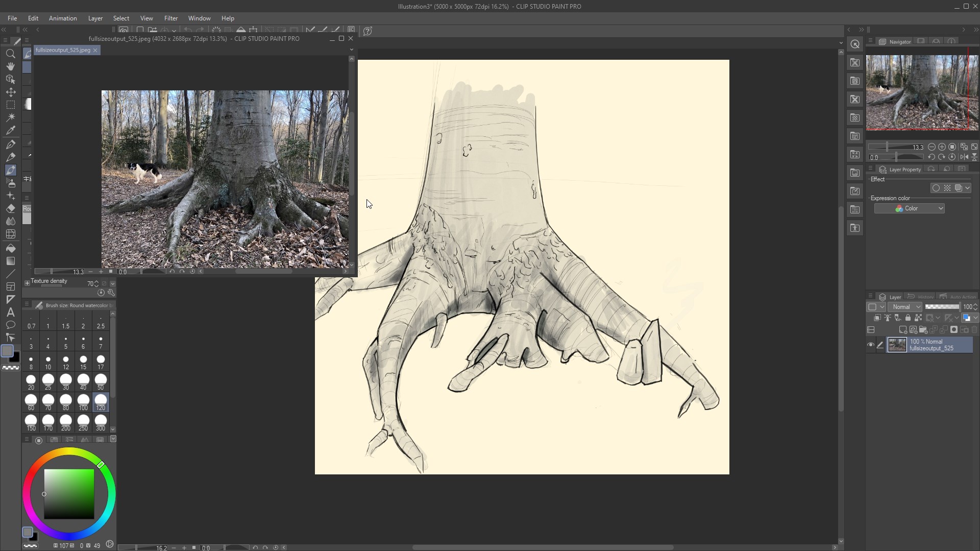Click layer opacity slider
The image size is (980, 551).
point(942,307)
